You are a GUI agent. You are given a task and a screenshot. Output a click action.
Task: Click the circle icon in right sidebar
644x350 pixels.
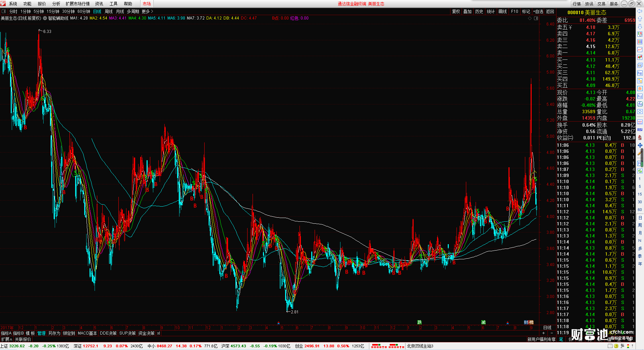[640, 112]
